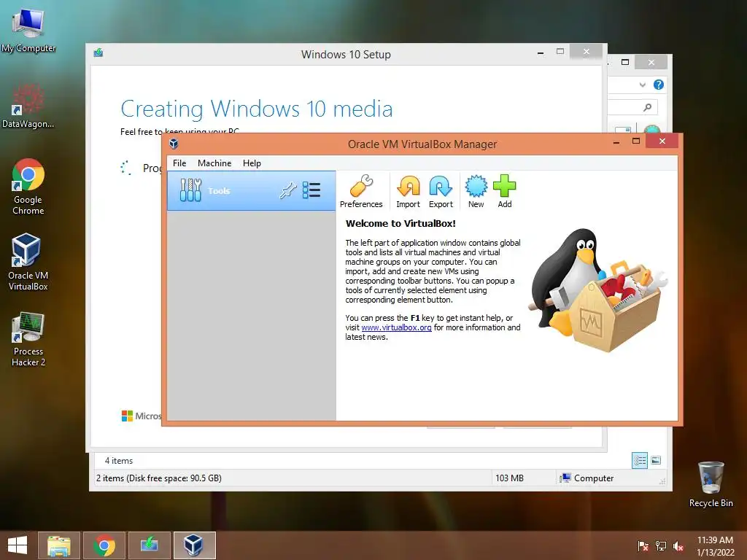The height and width of the screenshot is (560, 747).
Task: Click the Explorer window help icon
Action: pyautogui.click(x=659, y=85)
